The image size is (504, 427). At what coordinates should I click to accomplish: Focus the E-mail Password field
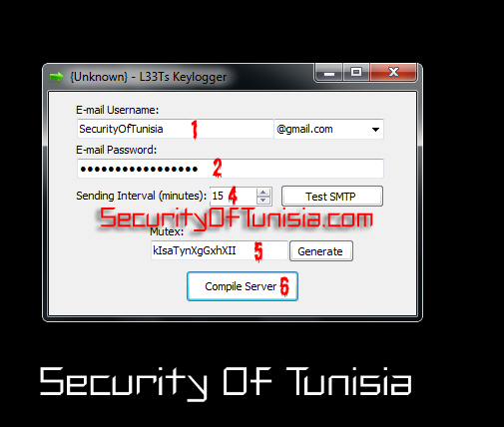tap(231, 169)
